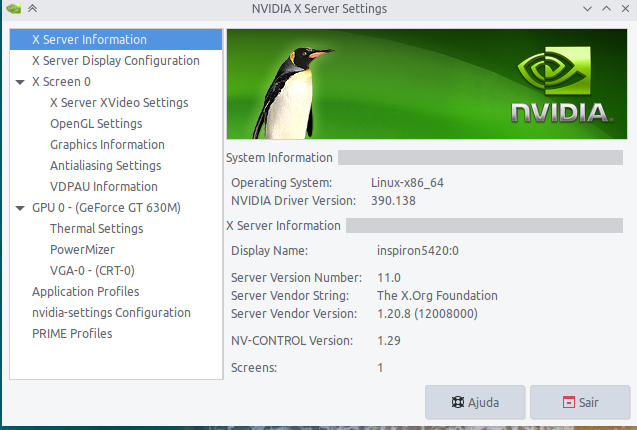Image resolution: width=637 pixels, height=430 pixels.
Task: Close the NVIDIA X Server Settings window
Action: 625,9
